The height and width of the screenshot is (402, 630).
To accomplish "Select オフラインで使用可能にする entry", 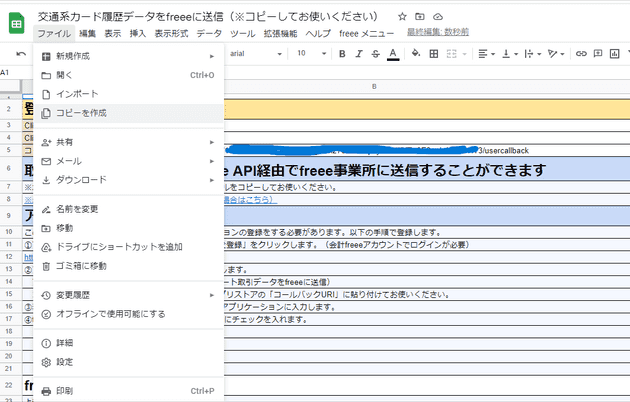I will (129, 314).
